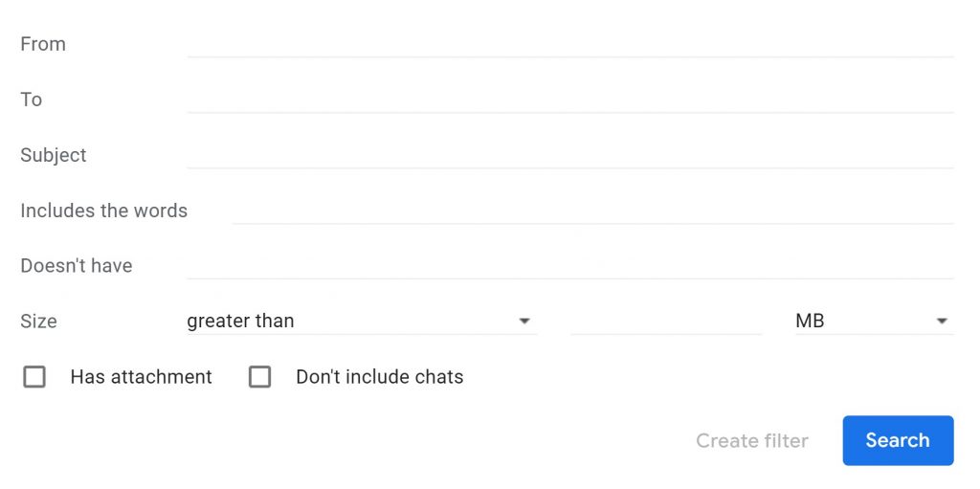Image resolution: width=980 pixels, height=489 pixels.
Task: Open the greater than size comparison dropdown
Action: [362, 322]
